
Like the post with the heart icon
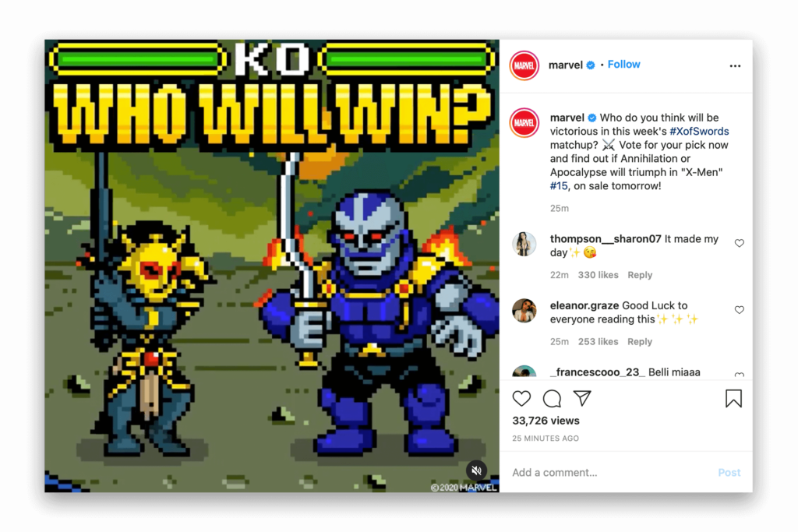pyautogui.click(x=521, y=398)
